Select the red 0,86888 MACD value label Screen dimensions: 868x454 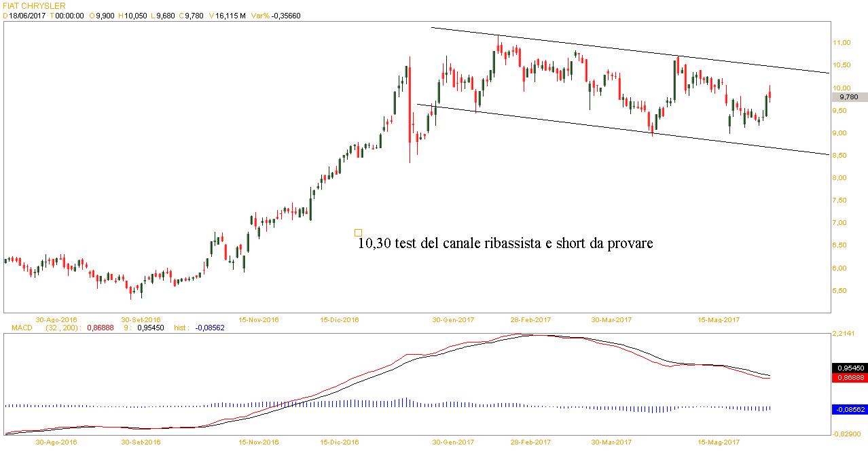tap(848, 377)
